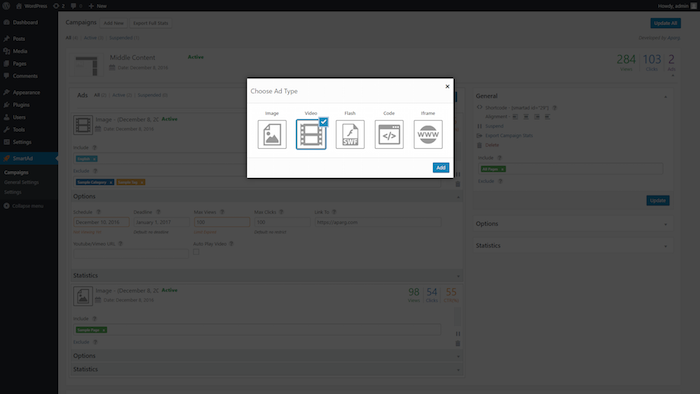The image size is (700, 394).
Task: Pick the Iframe WWW ad type
Action: tap(428, 134)
